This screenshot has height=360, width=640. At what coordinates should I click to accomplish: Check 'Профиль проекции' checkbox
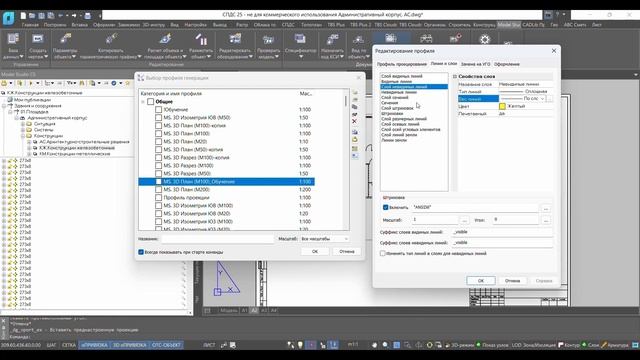158,198
